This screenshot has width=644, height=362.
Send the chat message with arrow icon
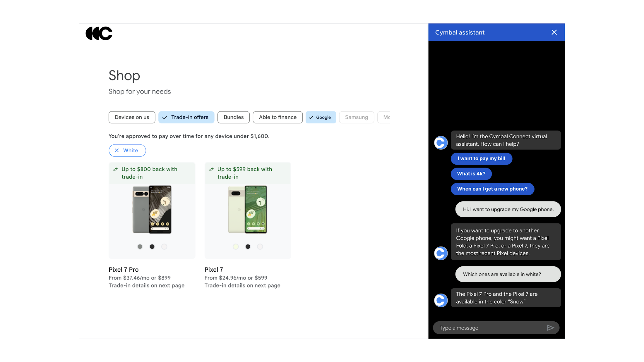(x=550, y=328)
